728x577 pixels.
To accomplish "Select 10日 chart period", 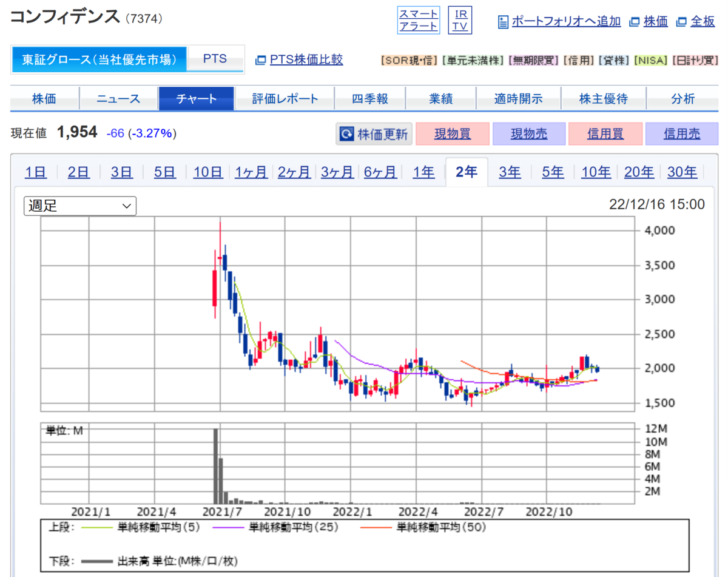I will (208, 172).
